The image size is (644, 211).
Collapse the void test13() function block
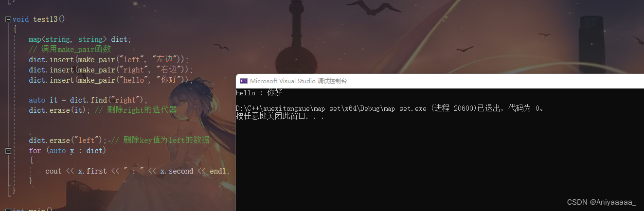tap(8, 19)
